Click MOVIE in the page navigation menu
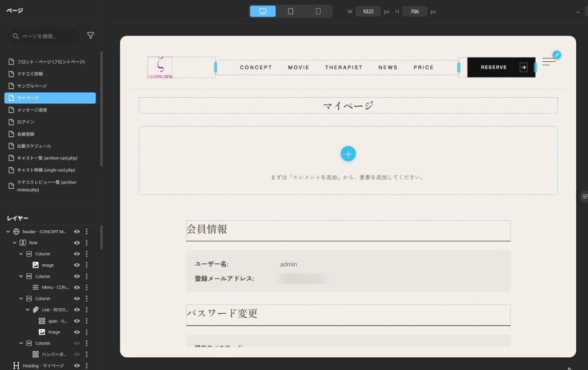The image size is (588, 370). (x=298, y=67)
